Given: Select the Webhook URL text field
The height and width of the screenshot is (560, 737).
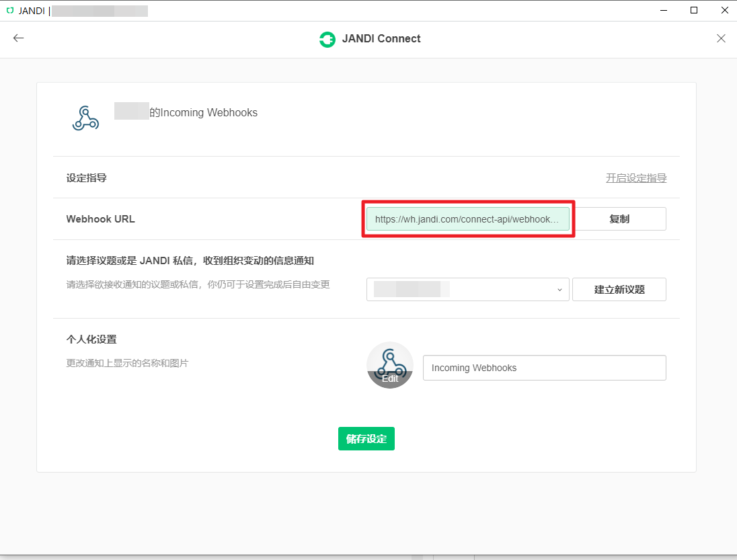Looking at the screenshot, I should [467, 219].
